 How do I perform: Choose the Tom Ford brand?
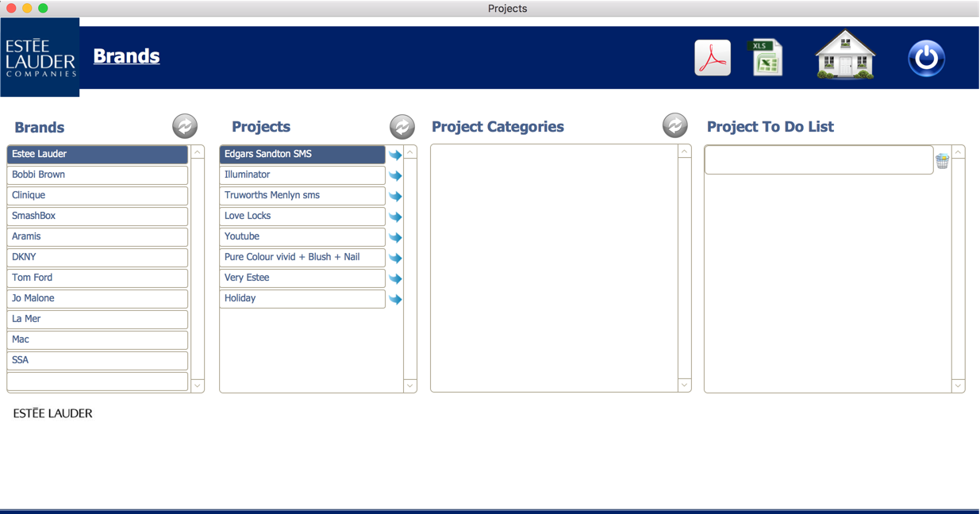[97, 278]
